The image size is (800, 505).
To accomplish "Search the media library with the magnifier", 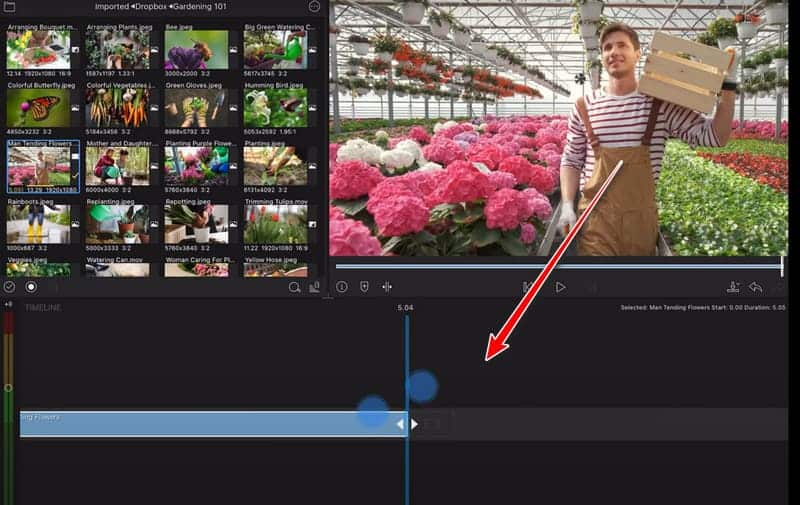I will [x=294, y=287].
